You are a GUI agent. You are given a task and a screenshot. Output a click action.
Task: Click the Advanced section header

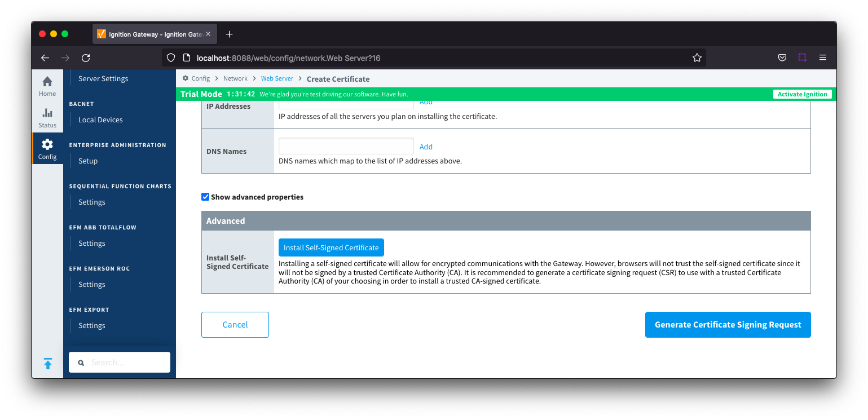506,221
